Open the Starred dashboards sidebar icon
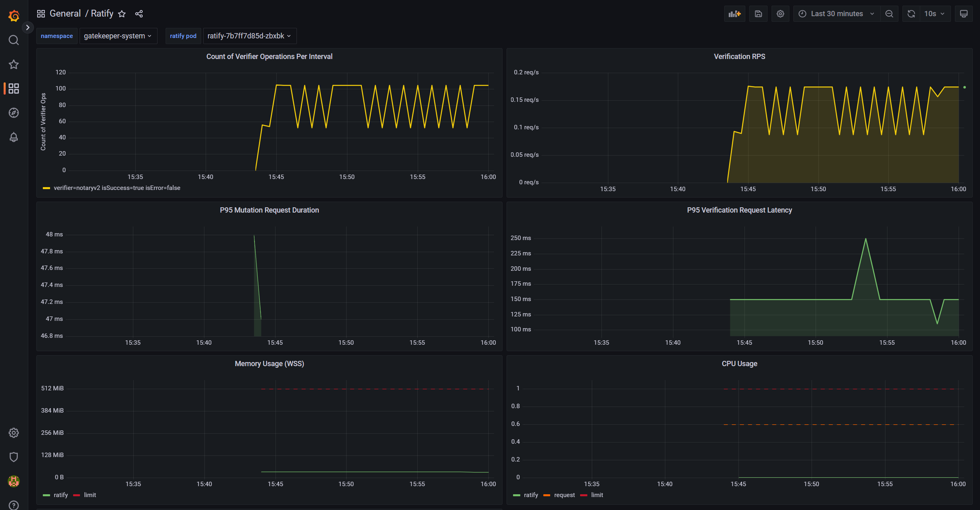The height and width of the screenshot is (510, 980). 14,64
